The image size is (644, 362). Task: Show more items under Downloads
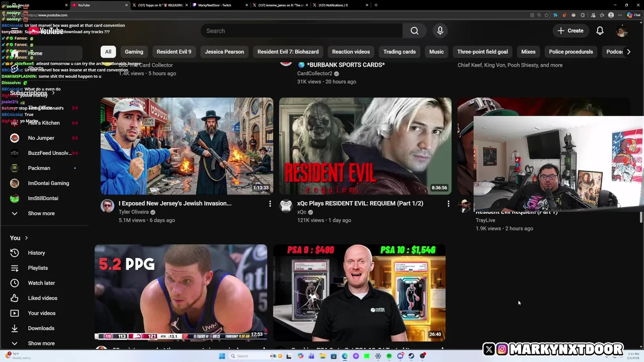pos(41,343)
